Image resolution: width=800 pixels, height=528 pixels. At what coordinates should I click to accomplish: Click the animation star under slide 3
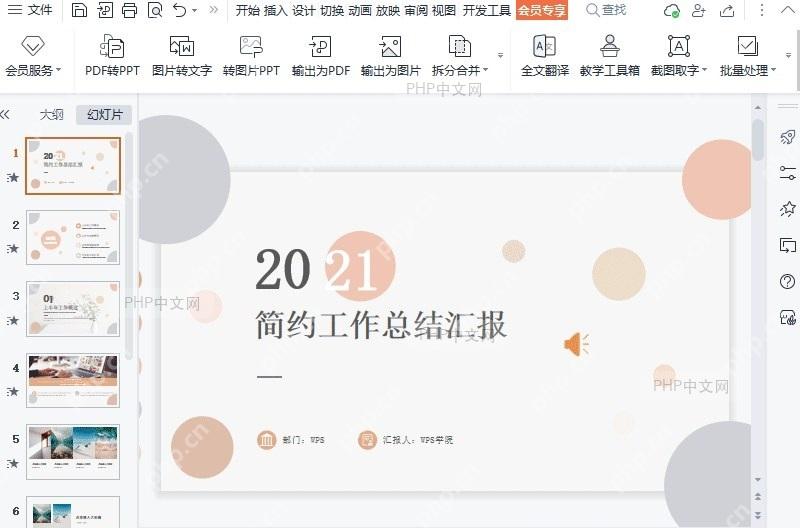13,320
